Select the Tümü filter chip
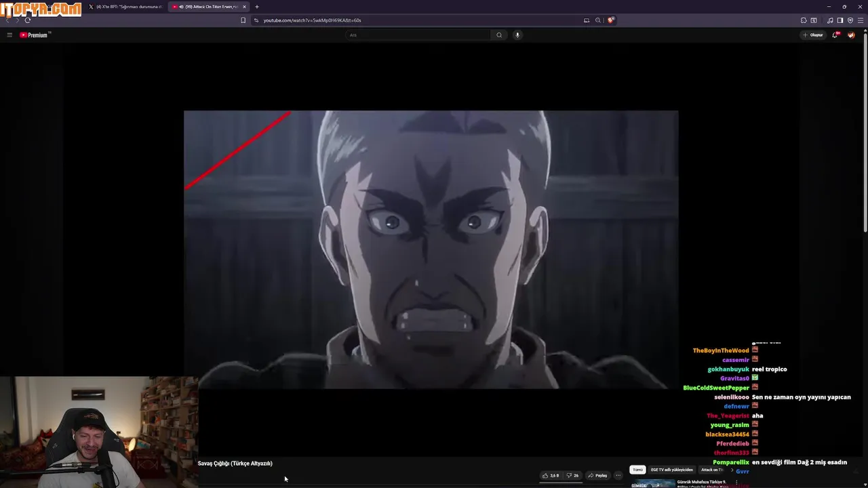868x488 pixels. tap(637, 470)
